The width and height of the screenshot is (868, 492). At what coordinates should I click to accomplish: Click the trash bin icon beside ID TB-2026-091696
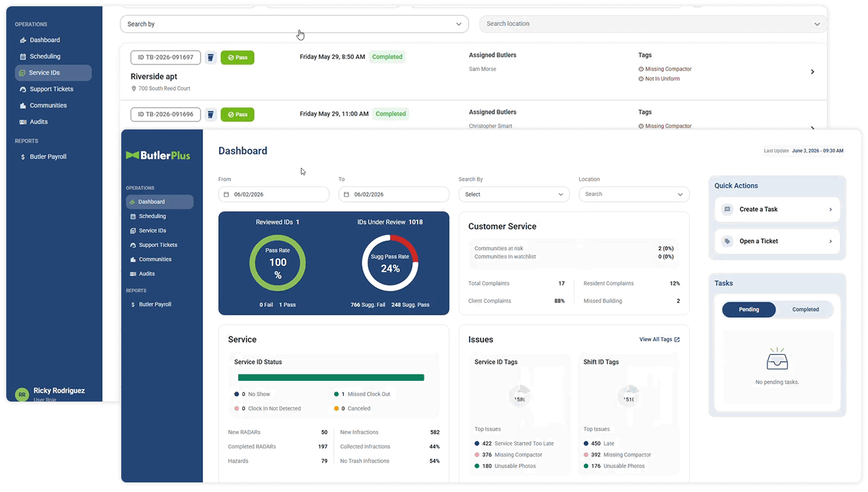pyautogui.click(x=211, y=114)
